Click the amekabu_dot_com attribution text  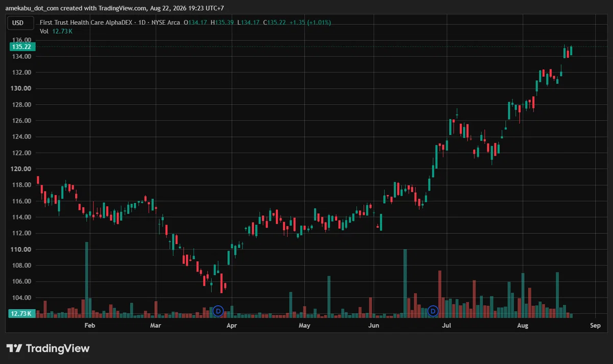click(36, 8)
